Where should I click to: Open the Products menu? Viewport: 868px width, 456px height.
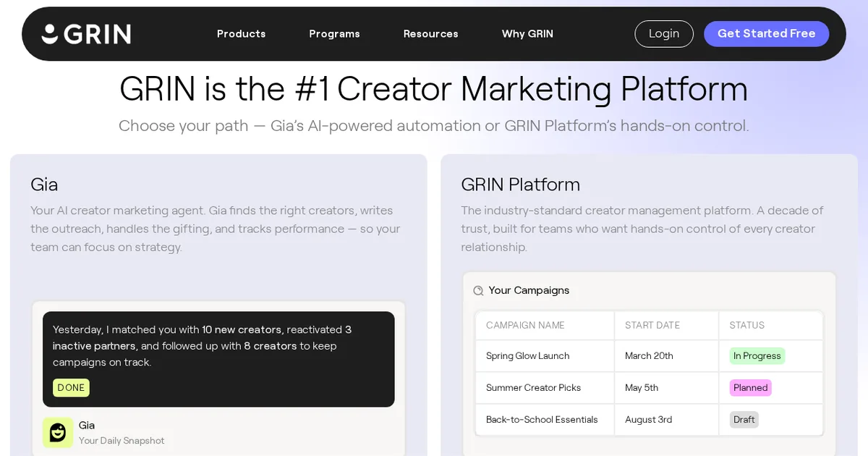241,34
